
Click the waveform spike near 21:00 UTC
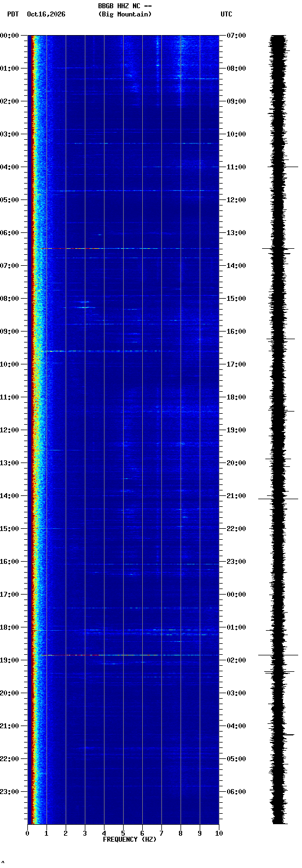[278, 499]
